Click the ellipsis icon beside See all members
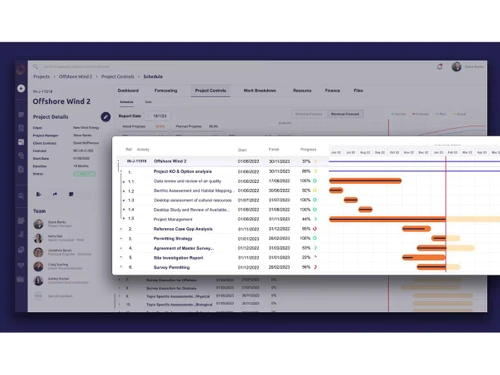The width and height of the screenshot is (500, 375). [x=38, y=296]
